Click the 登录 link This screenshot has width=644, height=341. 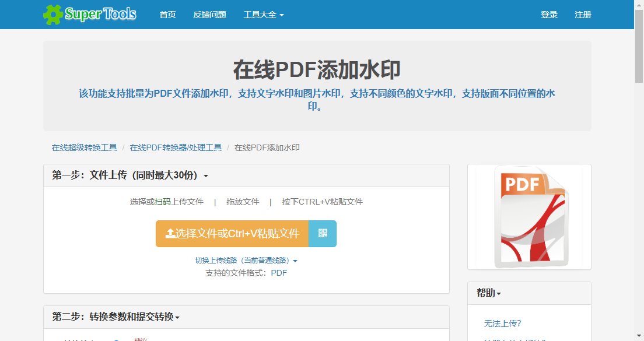pyautogui.click(x=549, y=15)
